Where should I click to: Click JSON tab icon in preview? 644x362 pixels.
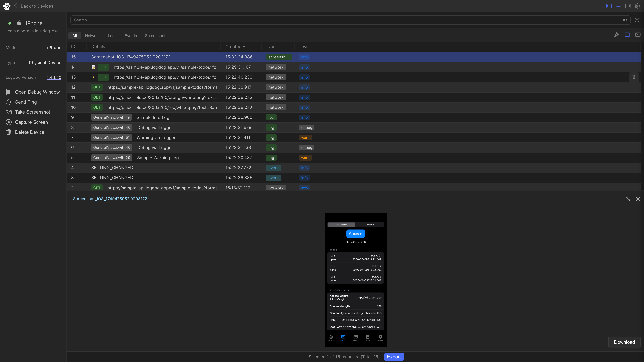coord(343,338)
